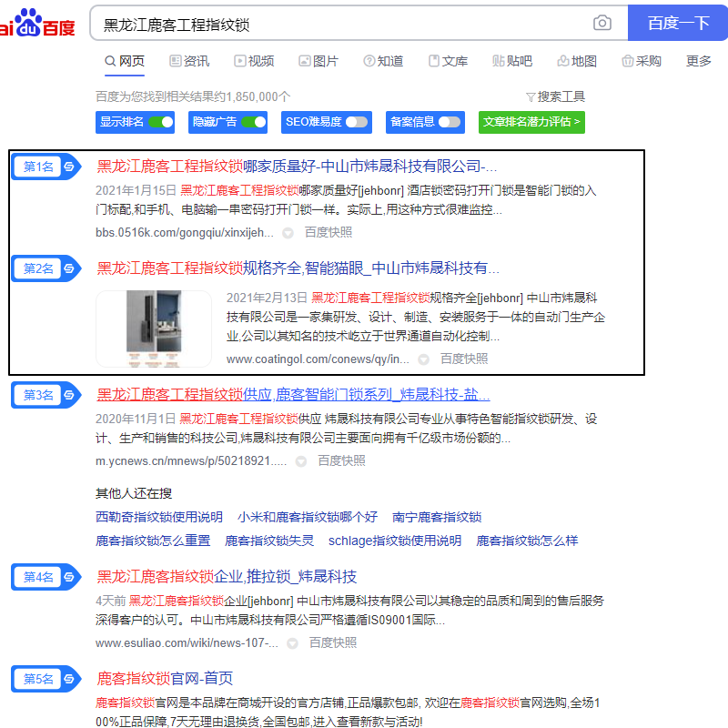Toggle the 显示排名 switch
Image resolution: width=728 pixels, height=728 pixels.
(x=161, y=122)
